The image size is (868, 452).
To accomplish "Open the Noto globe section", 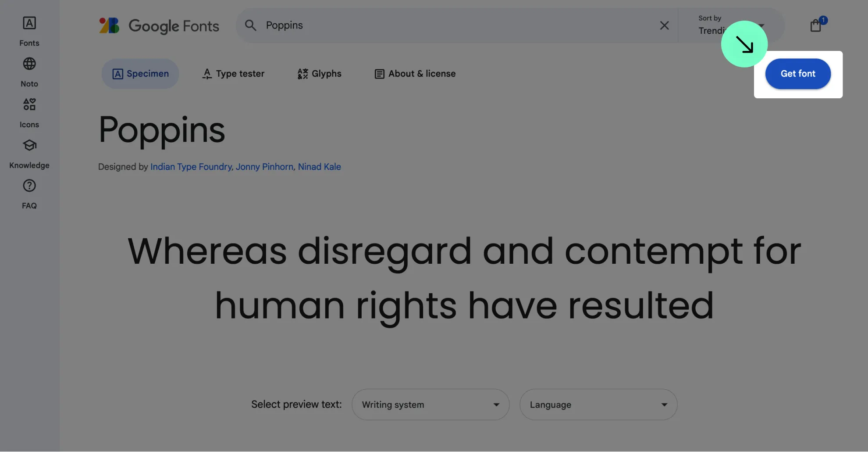I will point(29,72).
